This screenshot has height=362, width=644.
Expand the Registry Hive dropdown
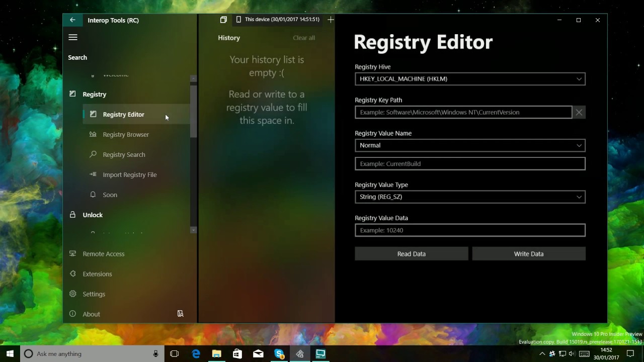pyautogui.click(x=469, y=79)
